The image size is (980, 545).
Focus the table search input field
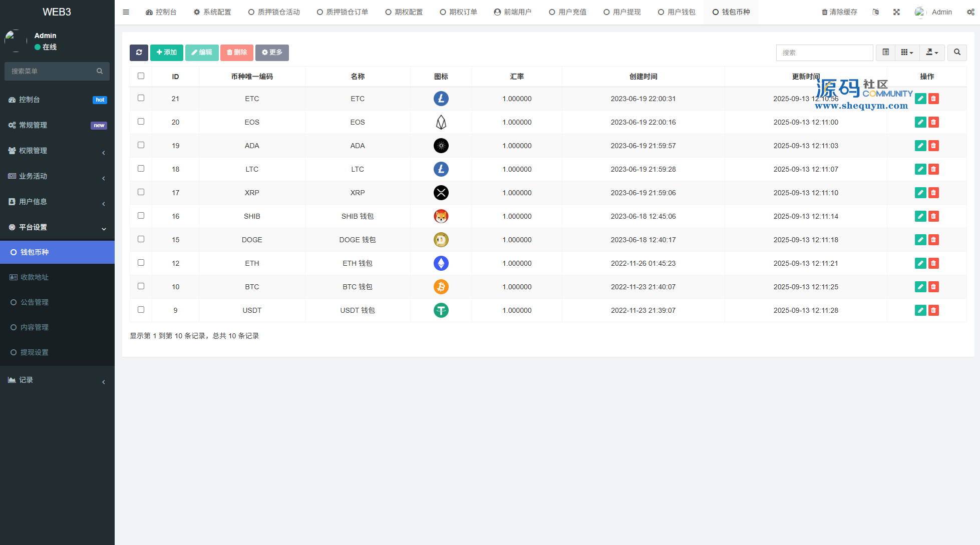pyautogui.click(x=824, y=53)
